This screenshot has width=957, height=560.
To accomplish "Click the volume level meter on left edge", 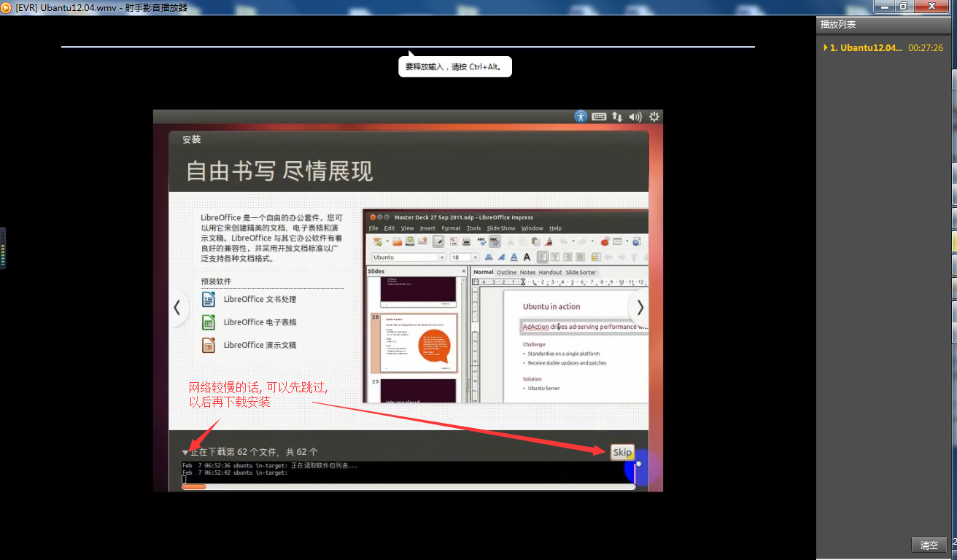I will click(x=3, y=249).
